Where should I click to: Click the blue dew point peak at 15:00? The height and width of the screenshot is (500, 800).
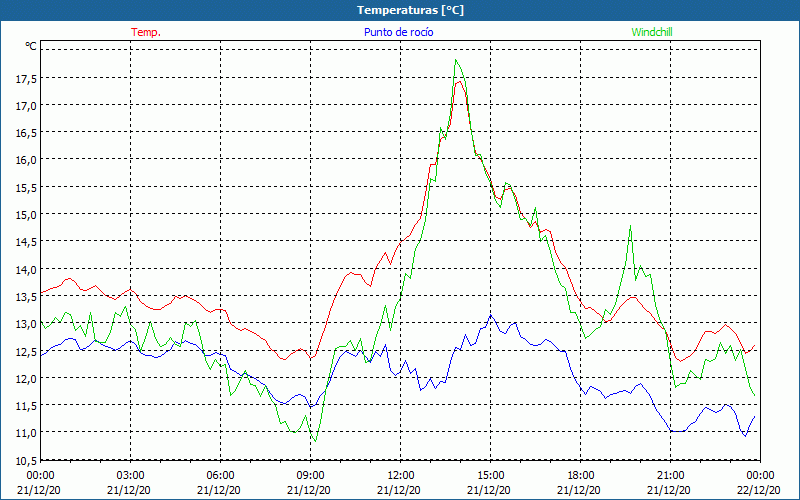491,315
